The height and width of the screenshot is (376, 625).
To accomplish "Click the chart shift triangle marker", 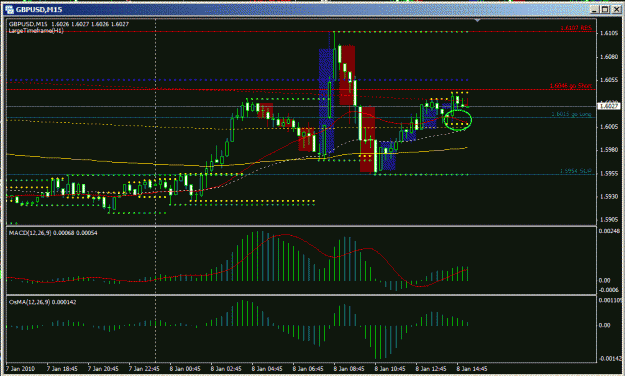I will coord(477,20).
